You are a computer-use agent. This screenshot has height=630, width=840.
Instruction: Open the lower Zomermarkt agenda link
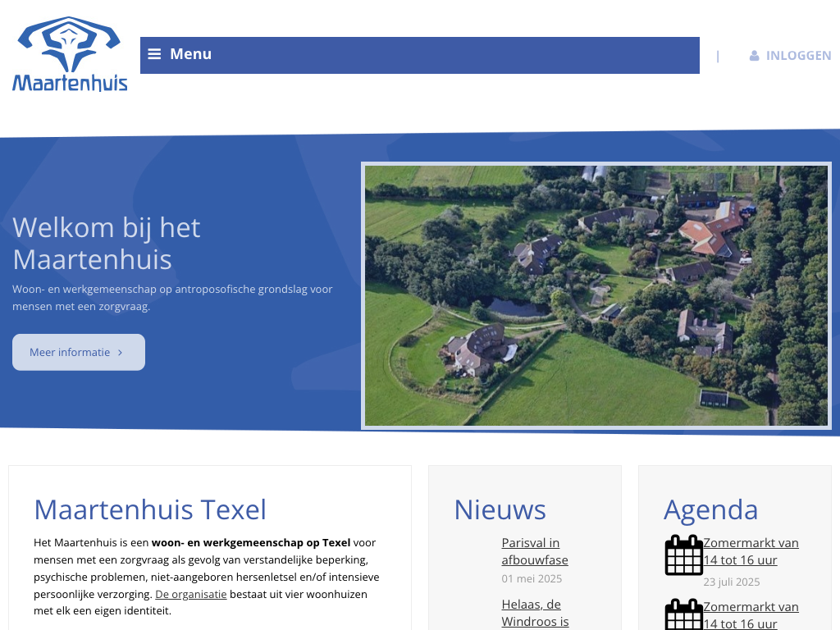coord(751,615)
